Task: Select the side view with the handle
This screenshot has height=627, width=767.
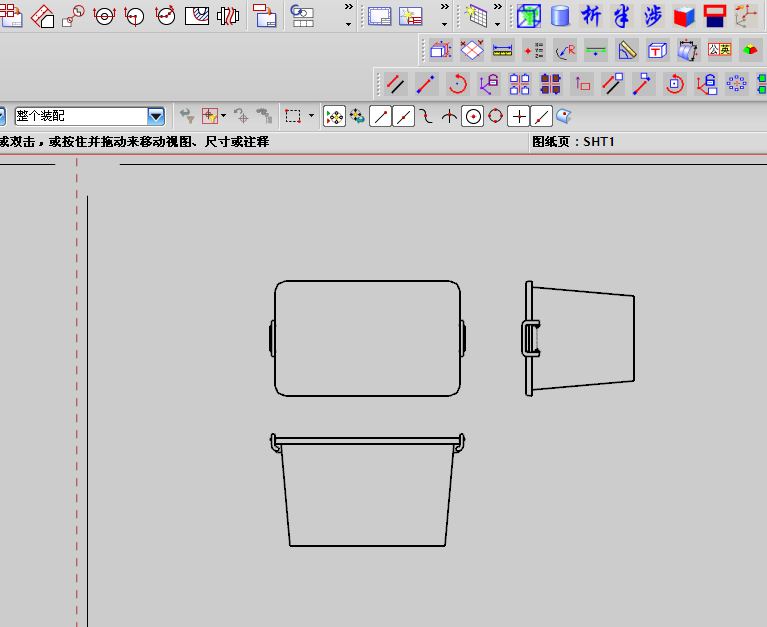Action: click(580, 338)
